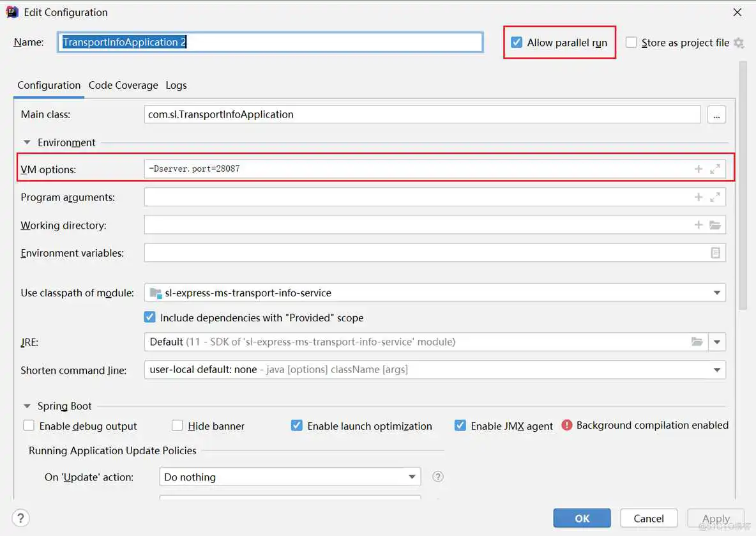The image size is (756, 536).
Task: Collapse the Environment section
Action: tap(27, 142)
